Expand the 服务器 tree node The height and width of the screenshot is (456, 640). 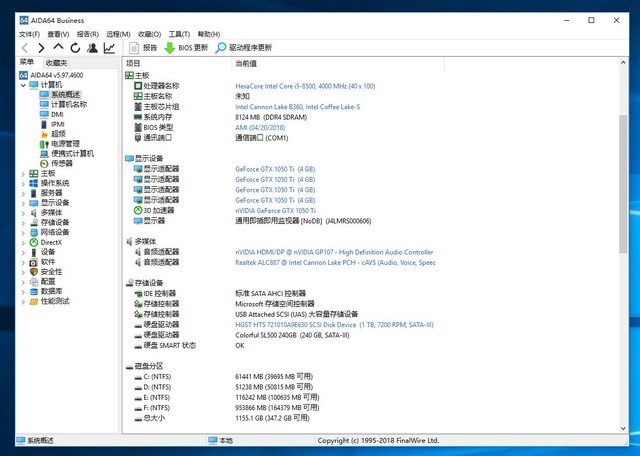[23, 194]
